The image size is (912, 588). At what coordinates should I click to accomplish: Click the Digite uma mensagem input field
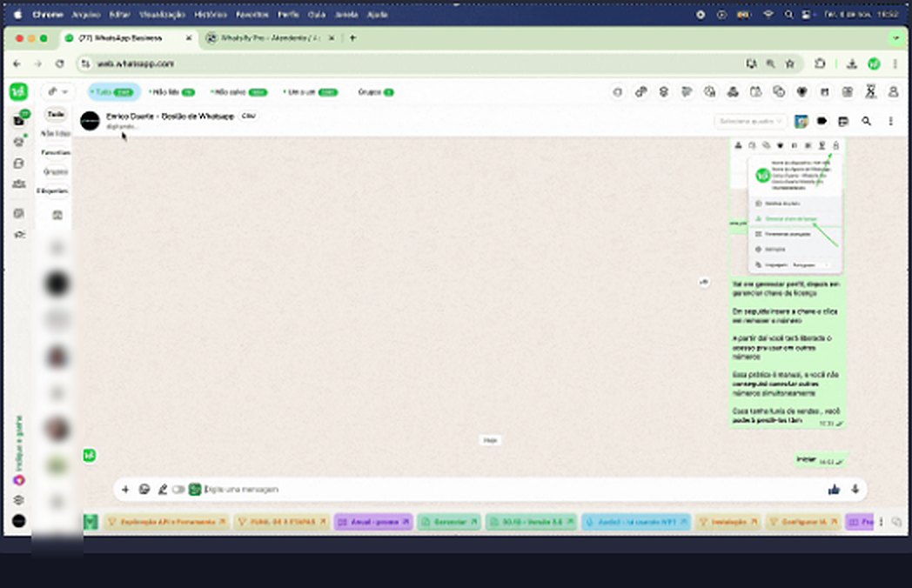[x=512, y=489]
